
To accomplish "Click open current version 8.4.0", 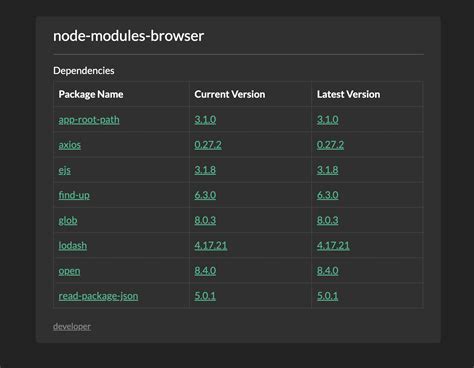I will tap(205, 271).
